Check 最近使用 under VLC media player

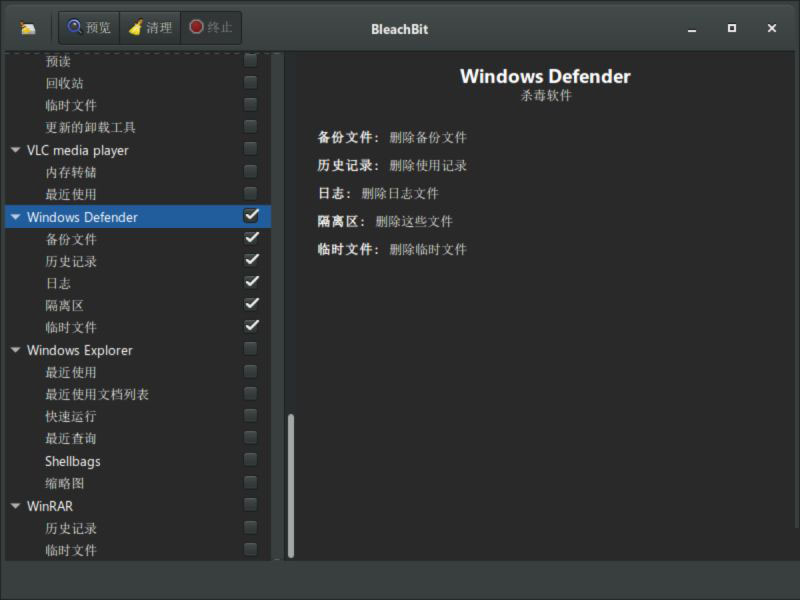[x=251, y=193]
